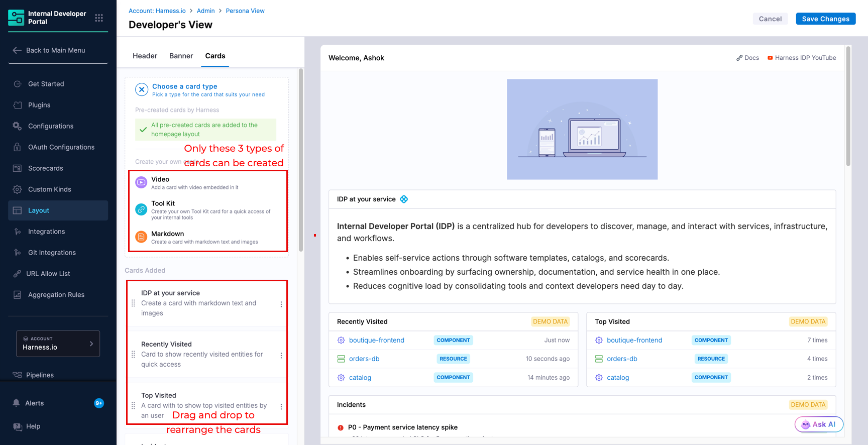The height and width of the screenshot is (445, 868).
Task: Click the Cancel button
Action: (770, 19)
